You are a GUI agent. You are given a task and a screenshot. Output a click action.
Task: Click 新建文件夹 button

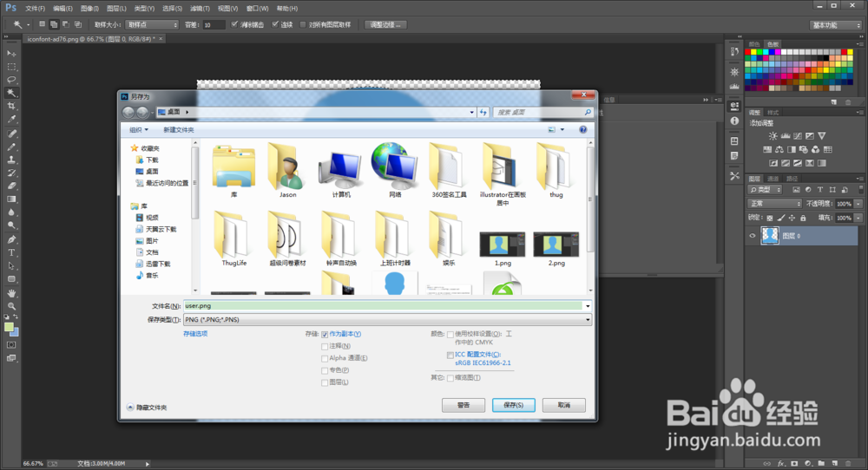[178, 130]
